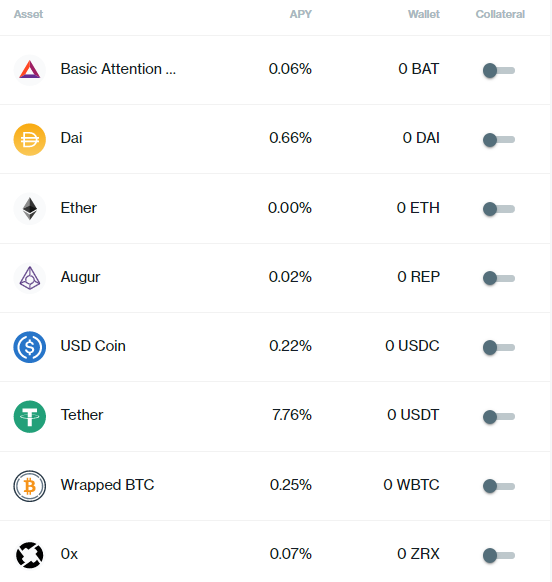Enable Tether collateral toggle
552x582 pixels.
[x=499, y=416]
